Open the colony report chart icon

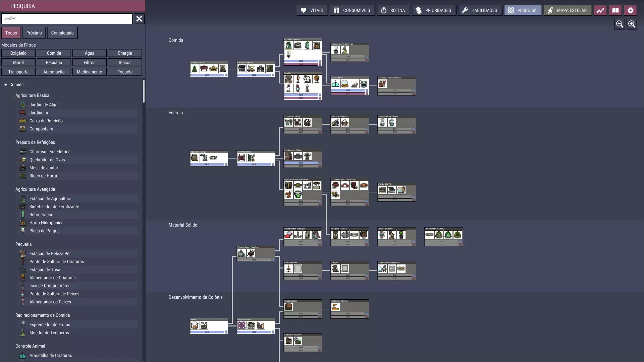tap(600, 10)
